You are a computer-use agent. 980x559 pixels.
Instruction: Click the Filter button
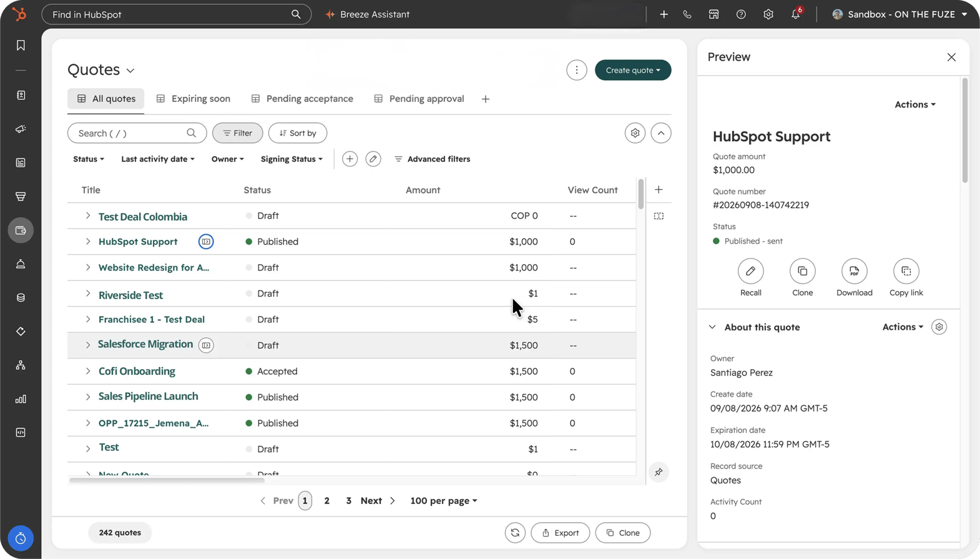[237, 133]
